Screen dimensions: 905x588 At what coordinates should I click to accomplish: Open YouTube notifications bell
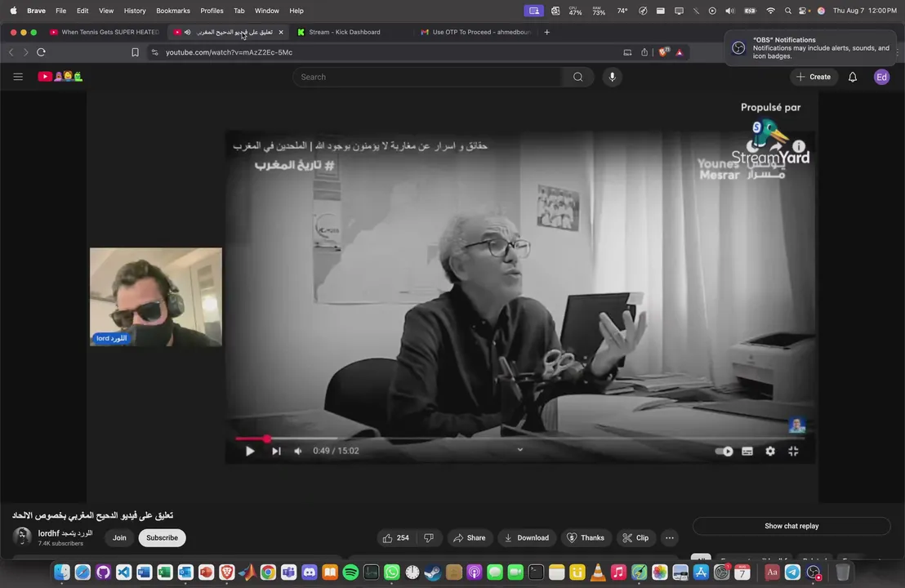pyautogui.click(x=853, y=77)
